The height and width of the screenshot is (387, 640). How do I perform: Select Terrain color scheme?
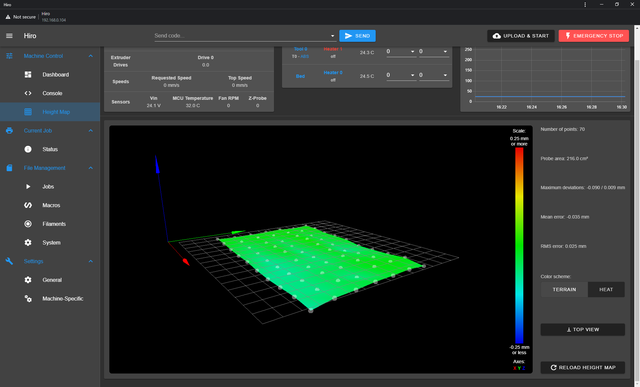coord(564,289)
